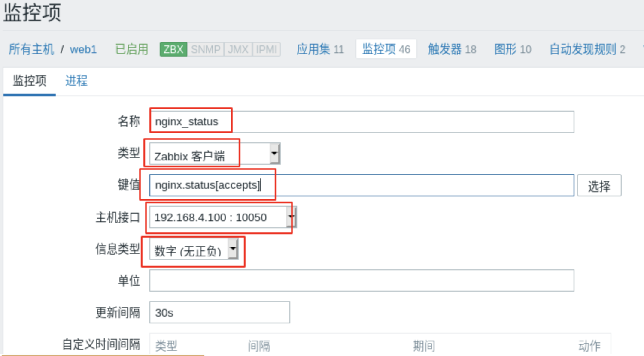This screenshot has width=644, height=356.
Task: Open the 监控项 46 navigation tab
Action: click(386, 49)
